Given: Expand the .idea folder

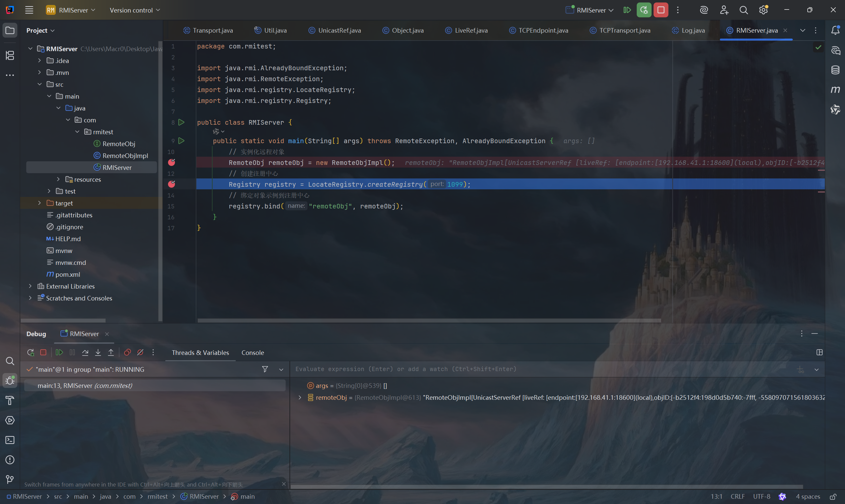Looking at the screenshot, I should (x=40, y=60).
